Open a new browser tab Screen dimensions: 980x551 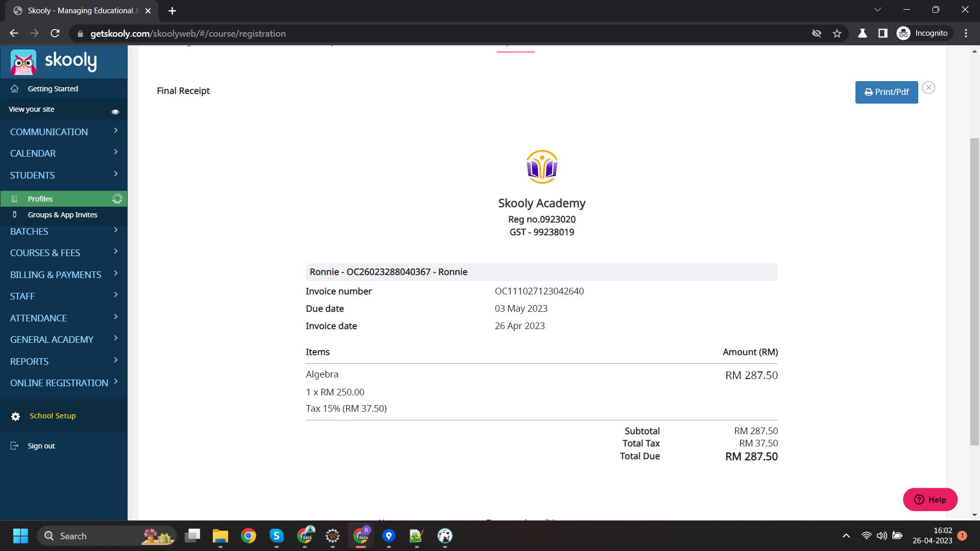pyautogui.click(x=172, y=11)
